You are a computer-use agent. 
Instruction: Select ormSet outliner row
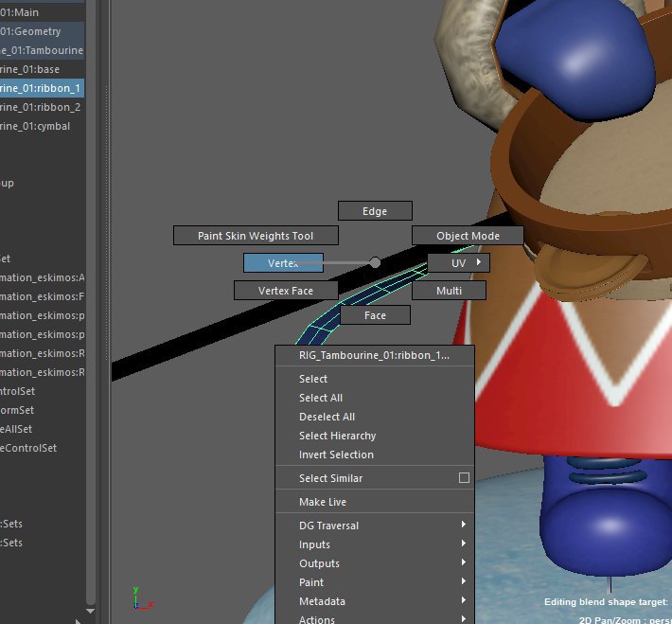tap(42, 410)
